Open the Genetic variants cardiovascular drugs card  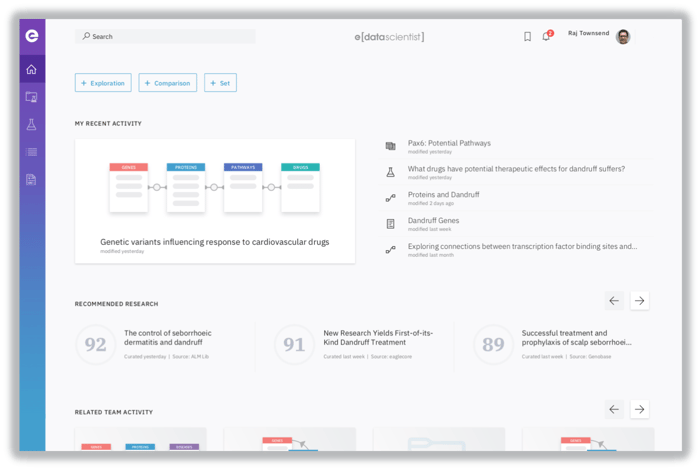215,201
